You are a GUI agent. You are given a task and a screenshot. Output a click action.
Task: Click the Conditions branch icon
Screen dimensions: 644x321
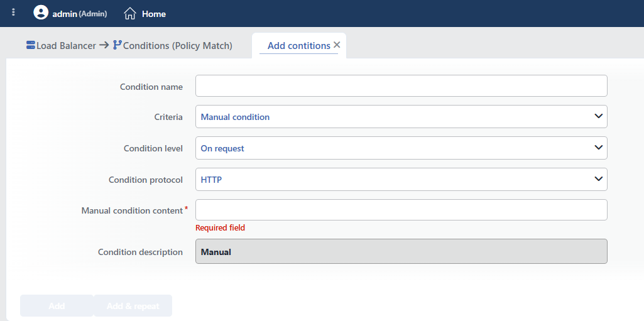[x=117, y=45]
